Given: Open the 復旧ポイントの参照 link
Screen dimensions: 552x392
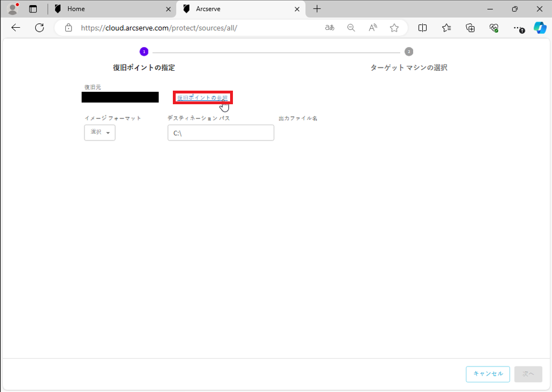Looking at the screenshot, I should click(x=202, y=97).
